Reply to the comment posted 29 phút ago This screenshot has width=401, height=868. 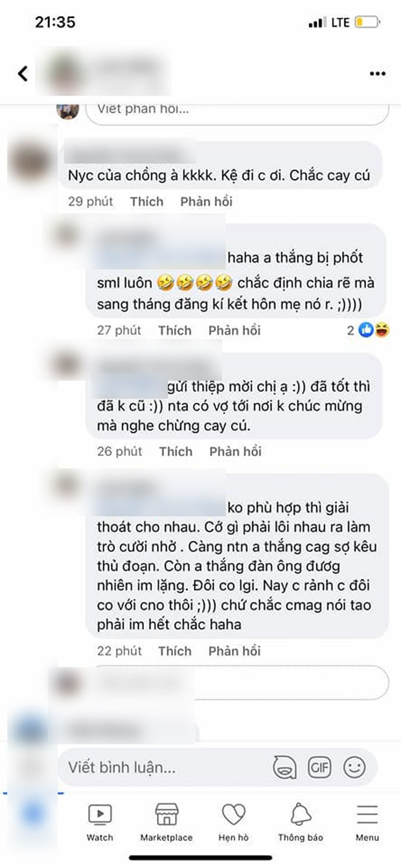point(206,202)
